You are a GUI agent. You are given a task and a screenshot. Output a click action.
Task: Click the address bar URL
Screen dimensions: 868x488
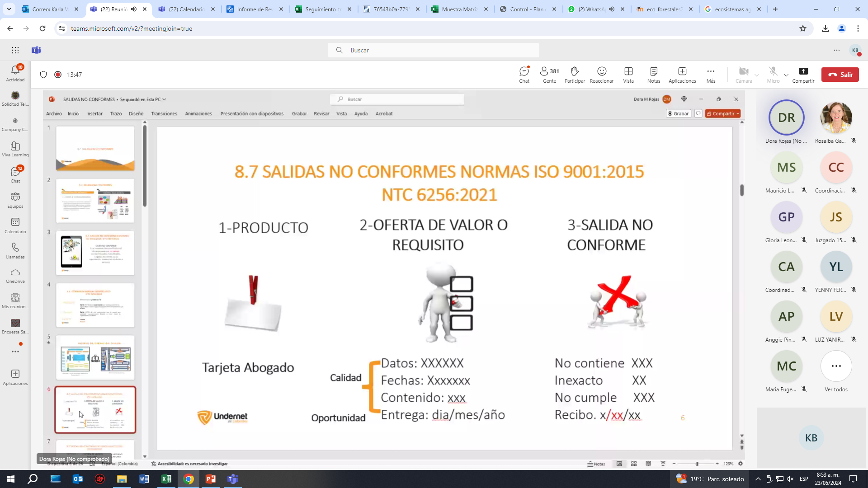(x=132, y=28)
